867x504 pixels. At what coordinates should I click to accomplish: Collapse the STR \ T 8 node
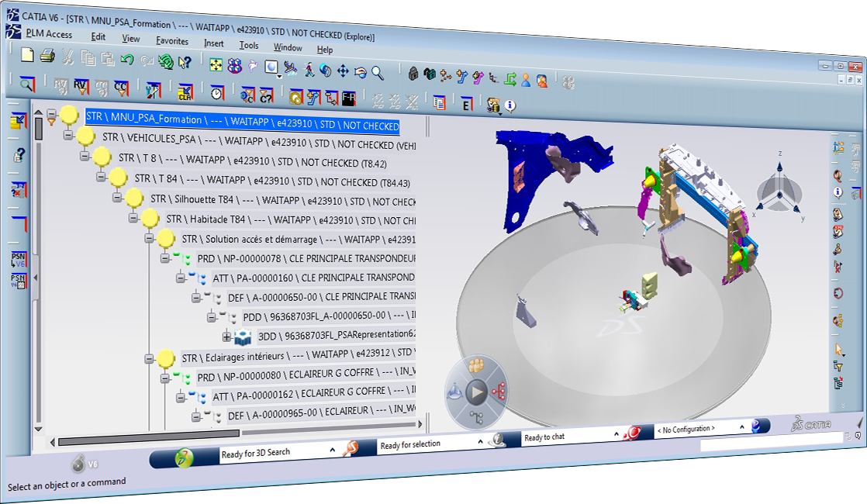(85, 157)
